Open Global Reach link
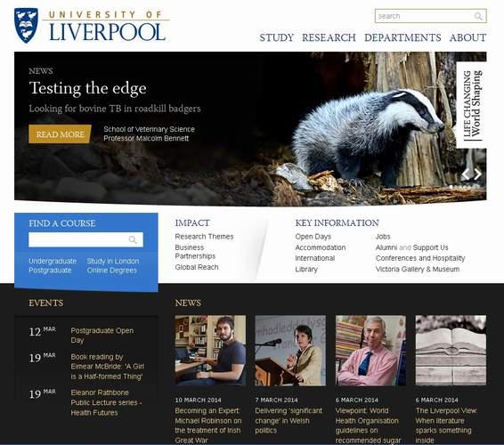This screenshot has width=504, height=445. coord(197,267)
